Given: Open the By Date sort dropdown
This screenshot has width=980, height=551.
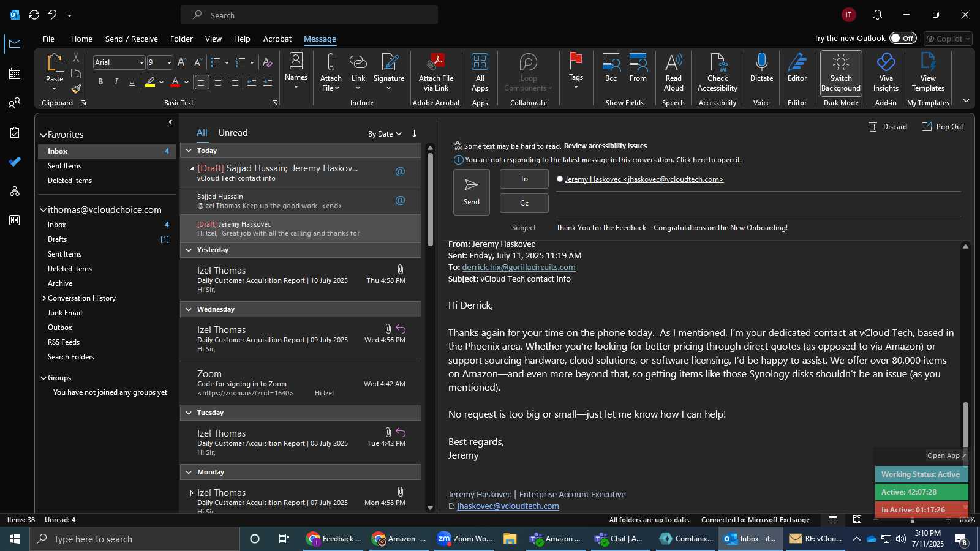Looking at the screenshot, I should [x=385, y=134].
